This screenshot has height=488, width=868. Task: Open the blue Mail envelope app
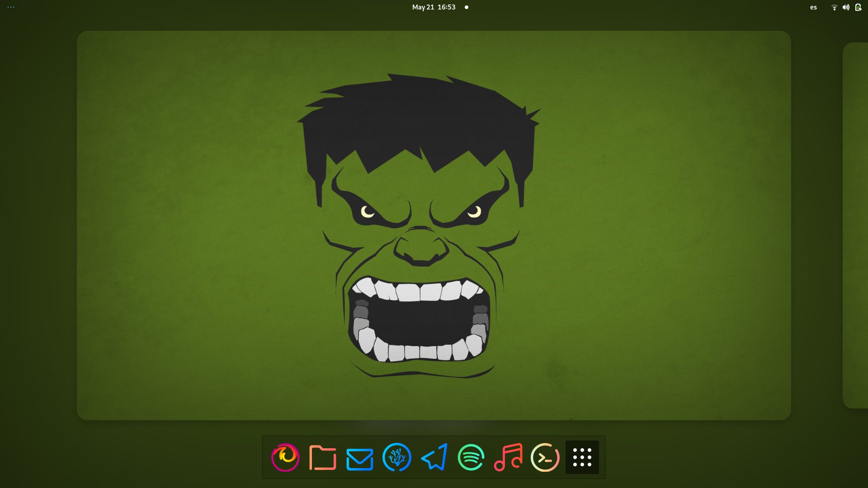tap(359, 458)
